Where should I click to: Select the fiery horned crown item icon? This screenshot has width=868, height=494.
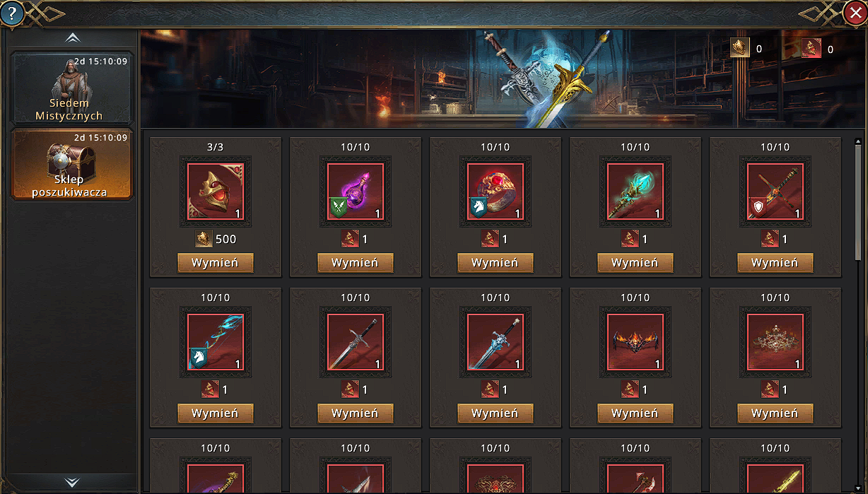635,343
